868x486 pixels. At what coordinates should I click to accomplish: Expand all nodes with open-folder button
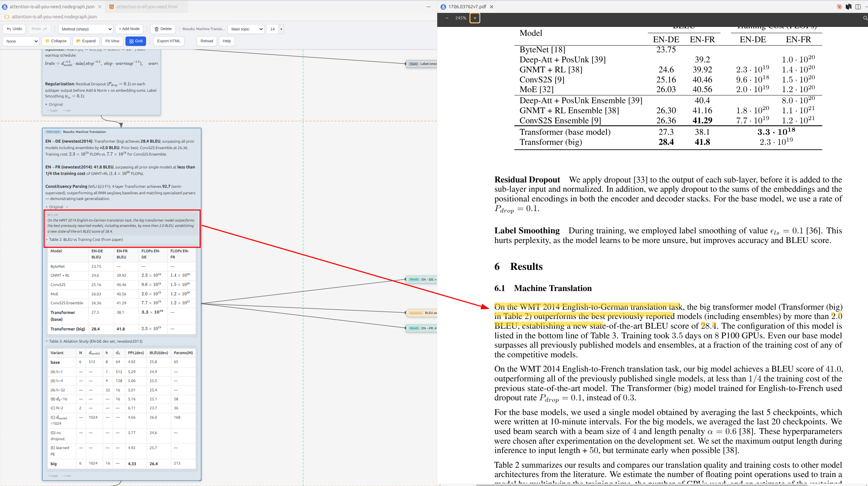point(86,41)
